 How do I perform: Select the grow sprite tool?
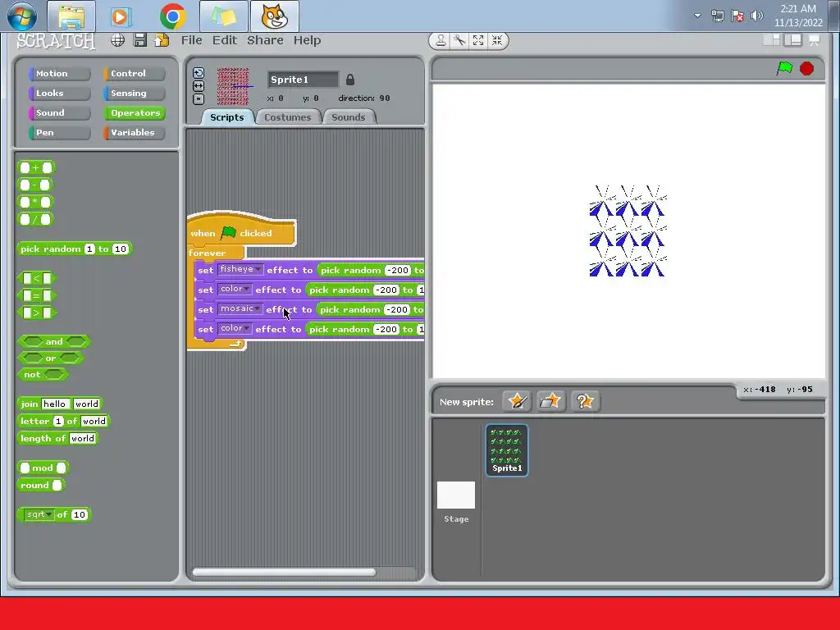coord(478,41)
